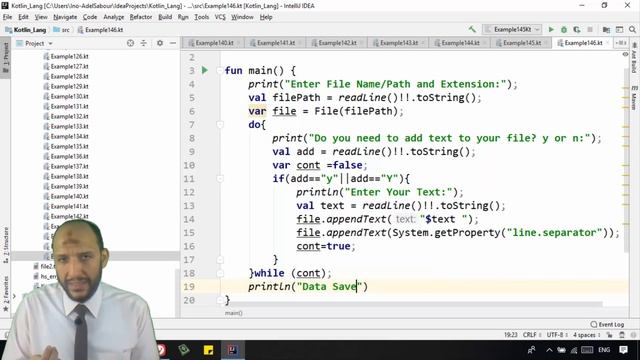Open the Project side tool window tab
Screen dimensions: 640x360
pyautogui.click(x=5, y=57)
